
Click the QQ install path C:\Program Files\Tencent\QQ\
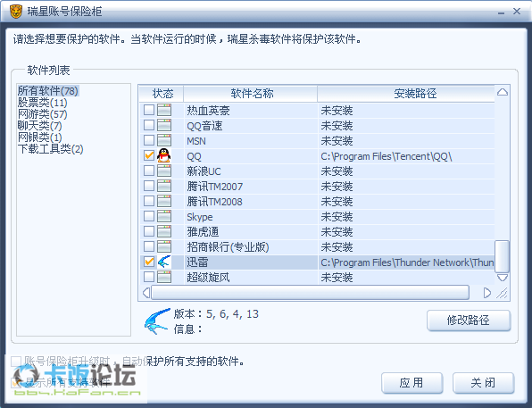pos(387,156)
